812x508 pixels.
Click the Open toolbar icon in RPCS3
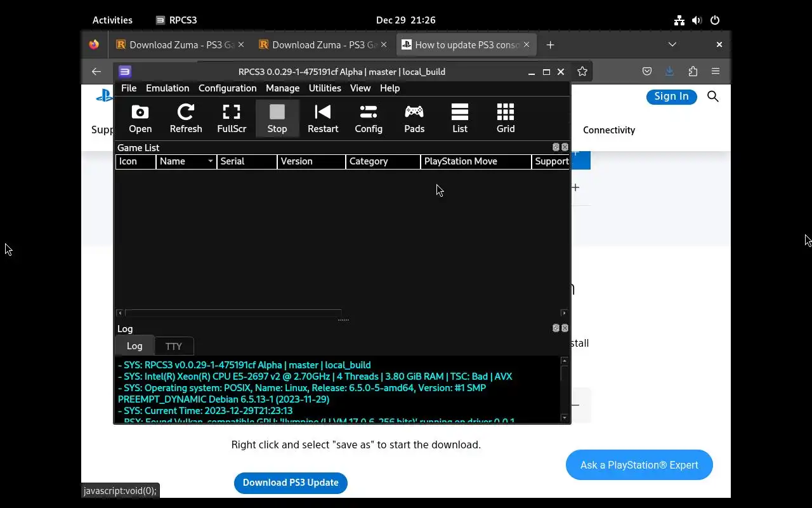(140, 119)
